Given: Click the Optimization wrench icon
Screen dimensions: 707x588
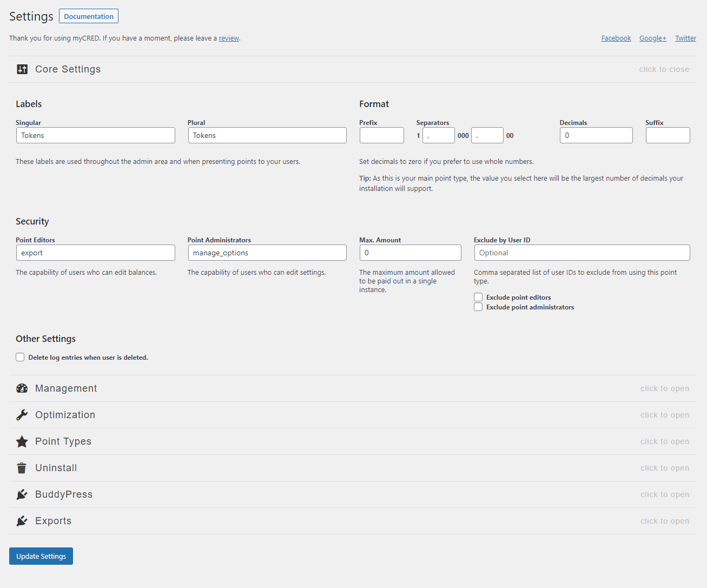Looking at the screenshot, I should 22,415.
